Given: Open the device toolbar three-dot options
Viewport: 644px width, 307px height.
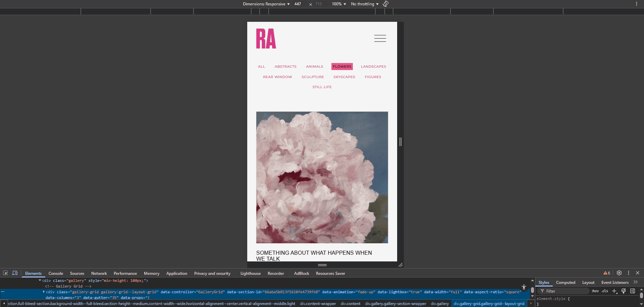Looking at the screenshot, I should coord(637,4).
